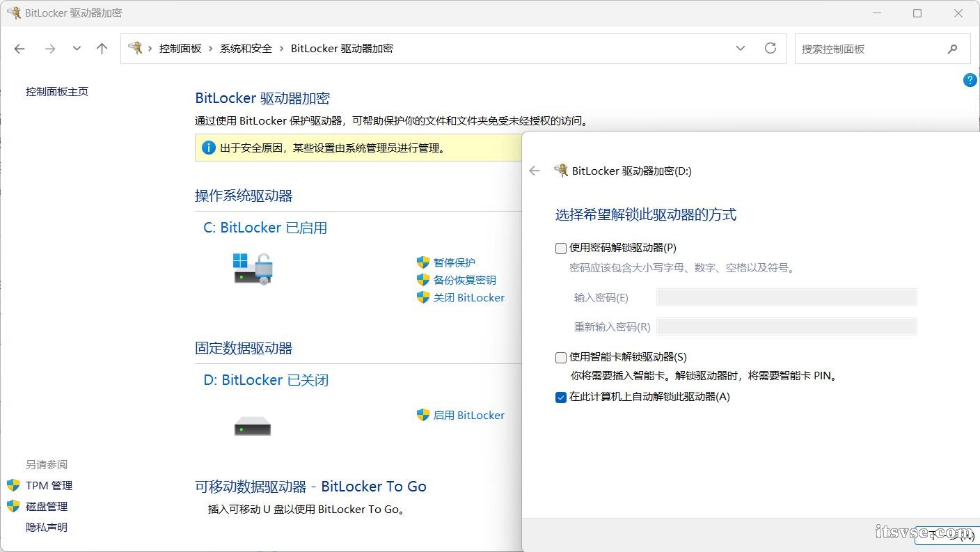Click the C: drive icon with padlock
Viewport: 980px width, 552px height.
(253, 268)
